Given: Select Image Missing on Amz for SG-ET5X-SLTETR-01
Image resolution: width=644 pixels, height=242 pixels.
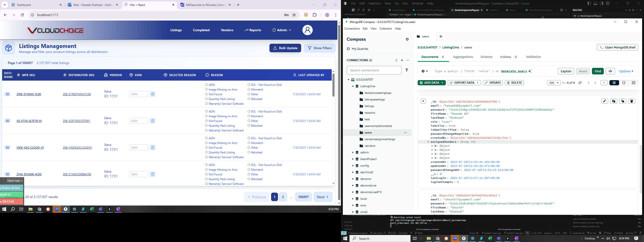Looking at the screenshot, I should point(206,116).
